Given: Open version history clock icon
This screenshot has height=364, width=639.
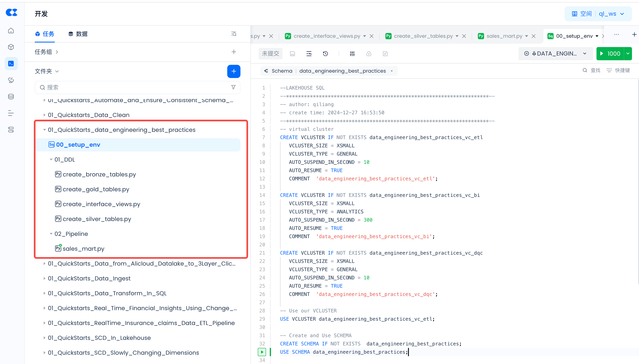Looking at the screenshot, I should point(325,54).
